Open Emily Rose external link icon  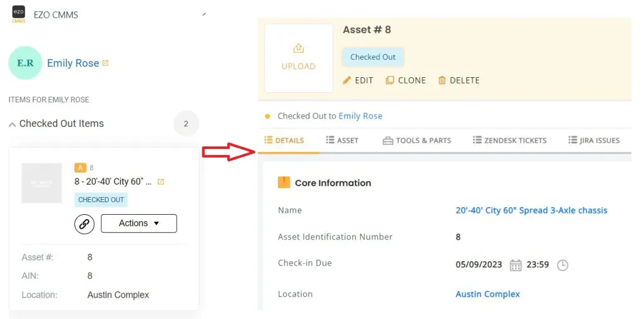pyautogui.click(x=105, y=63)
